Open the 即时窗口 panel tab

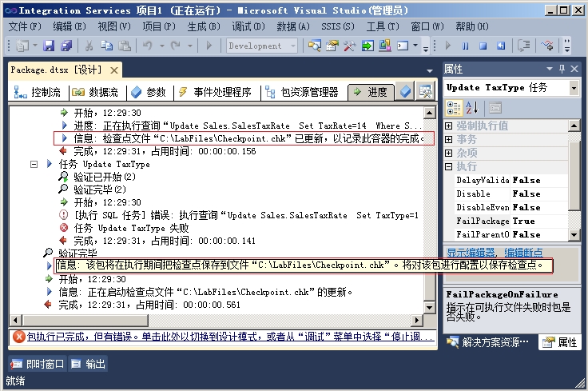38,364
